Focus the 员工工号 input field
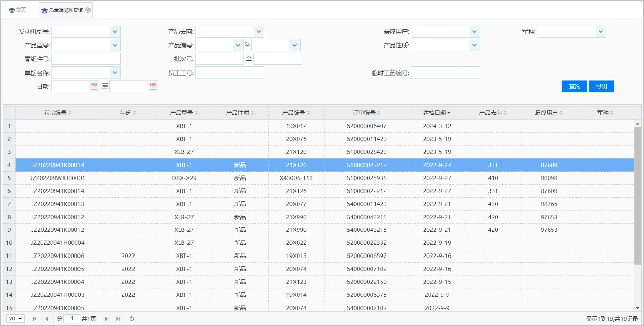 coord(230,73)
